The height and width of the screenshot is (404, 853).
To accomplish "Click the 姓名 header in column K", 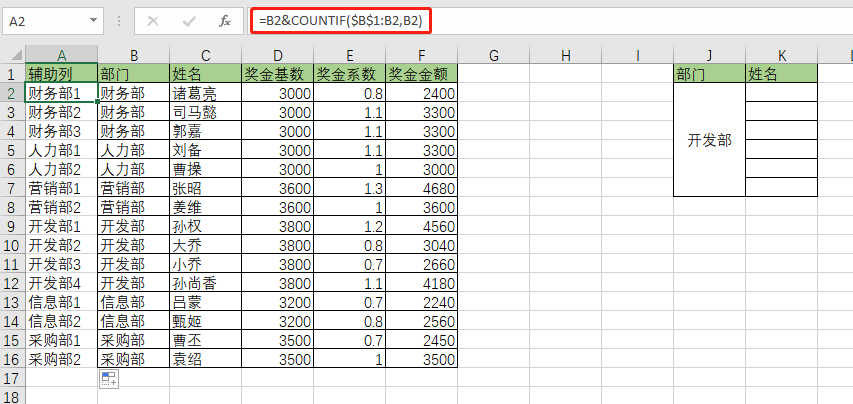I will (781, 73).
